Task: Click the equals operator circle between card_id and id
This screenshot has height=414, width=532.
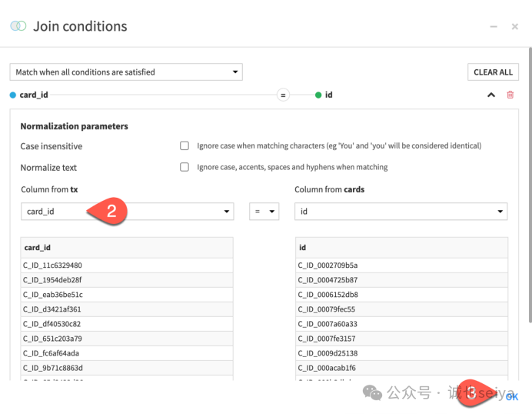Action: pyautogui.click(x=283, y=95)
